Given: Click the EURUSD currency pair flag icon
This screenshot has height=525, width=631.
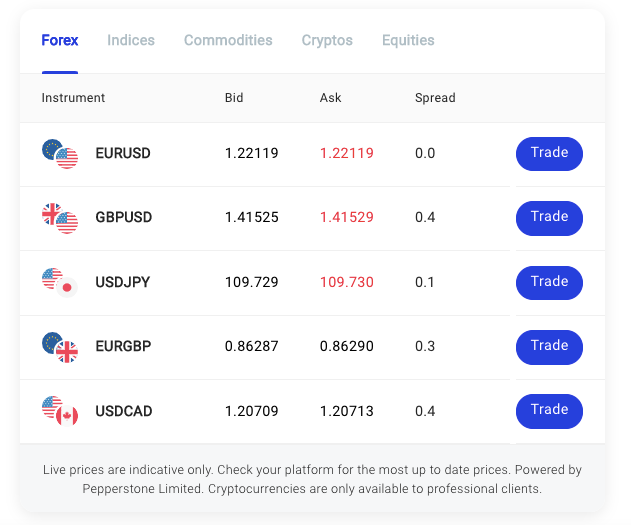Looking at the screenshot, I should click(x=60, y=154).
